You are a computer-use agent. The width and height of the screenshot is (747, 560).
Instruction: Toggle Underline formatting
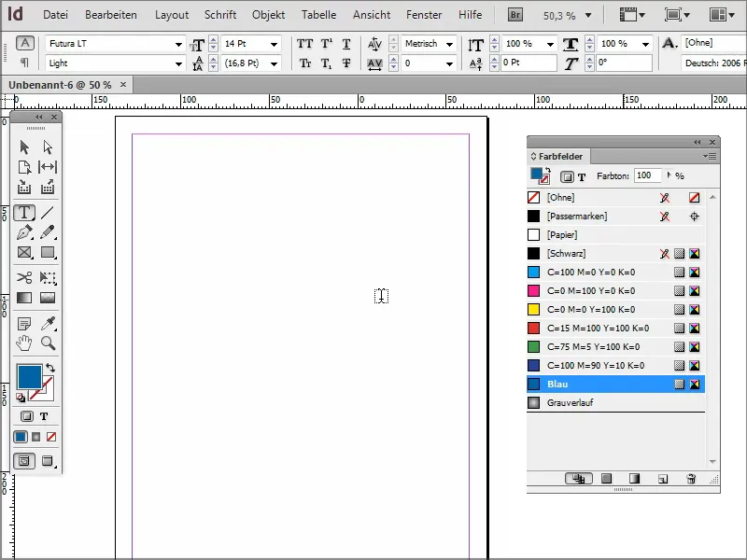pyautogui.click(x=346, y=44)
